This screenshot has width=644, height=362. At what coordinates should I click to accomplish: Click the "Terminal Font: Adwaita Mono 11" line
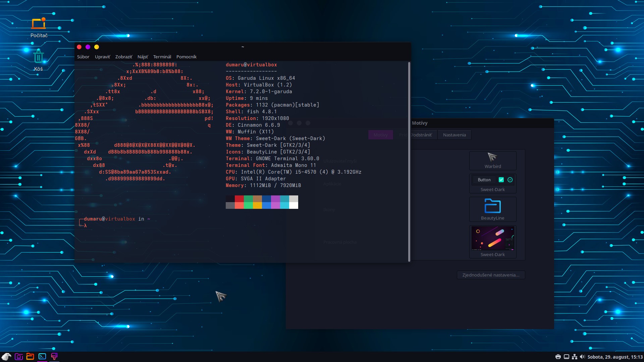coord(271,165)
